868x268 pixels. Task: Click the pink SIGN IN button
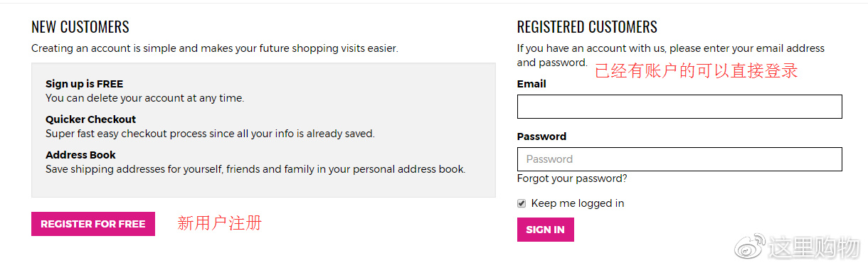pyautogui.click(x=546, y=230)
